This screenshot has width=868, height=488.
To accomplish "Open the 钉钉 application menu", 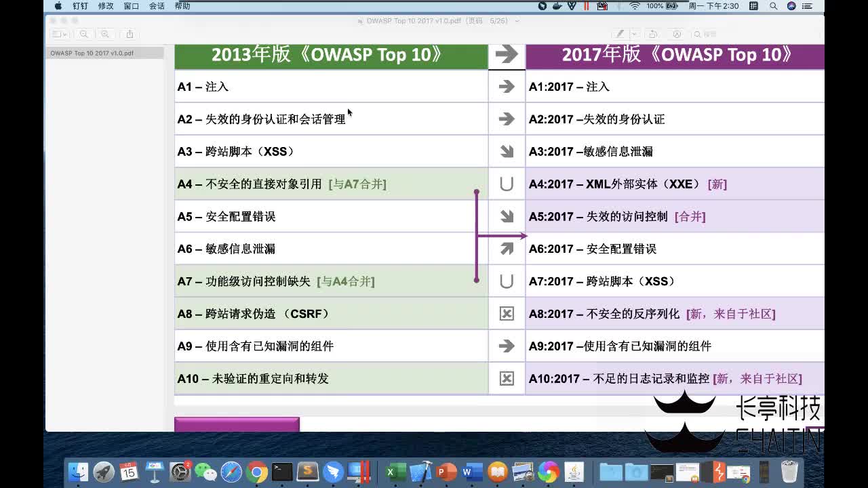I will click(x=80, y=6).
